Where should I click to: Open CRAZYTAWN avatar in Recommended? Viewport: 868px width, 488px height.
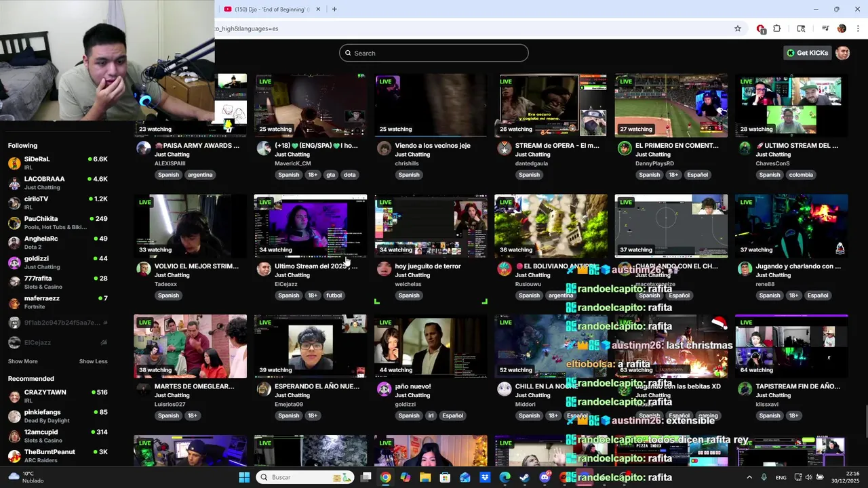click(14, 396)
